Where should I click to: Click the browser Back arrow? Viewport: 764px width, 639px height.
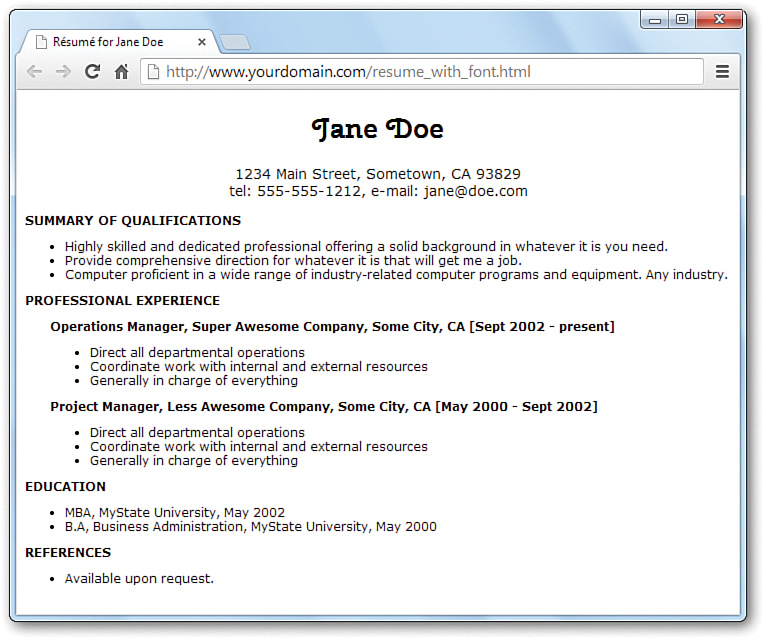(34, 72)
